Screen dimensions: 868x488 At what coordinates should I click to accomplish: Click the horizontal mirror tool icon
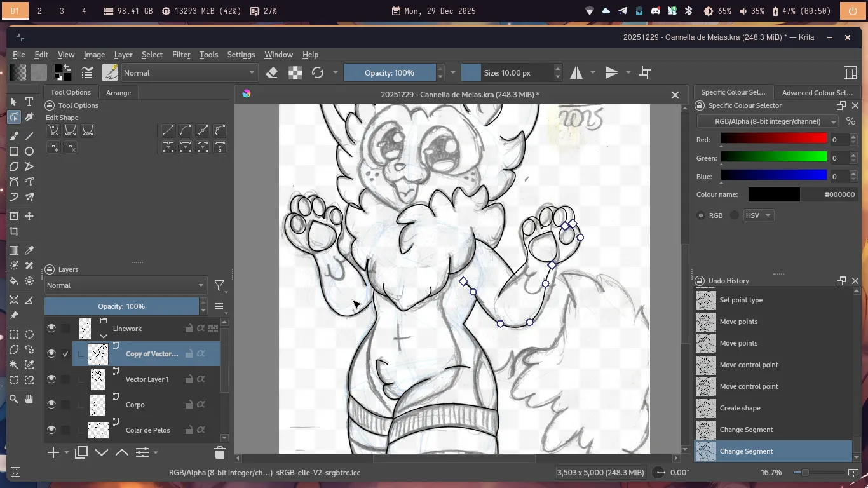coord(576,72)
